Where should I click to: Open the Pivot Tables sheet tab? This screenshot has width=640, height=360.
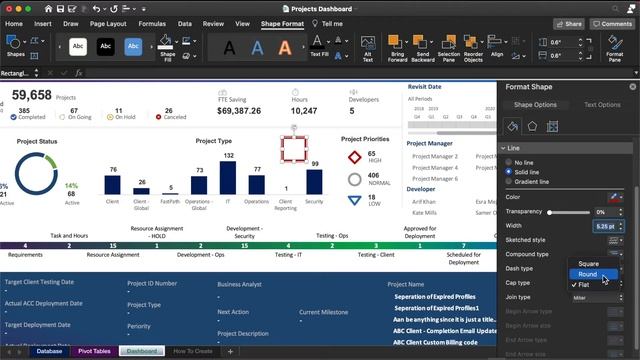click(94, 351)
